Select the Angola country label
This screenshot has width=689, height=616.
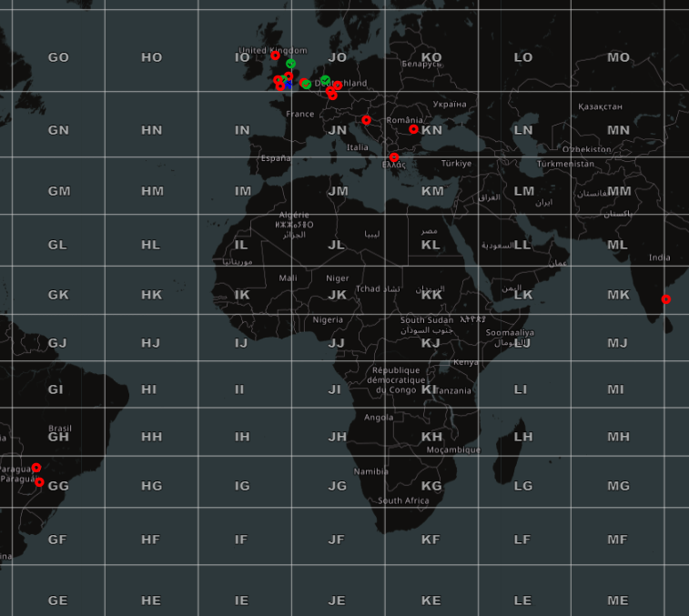coord(379,418)
